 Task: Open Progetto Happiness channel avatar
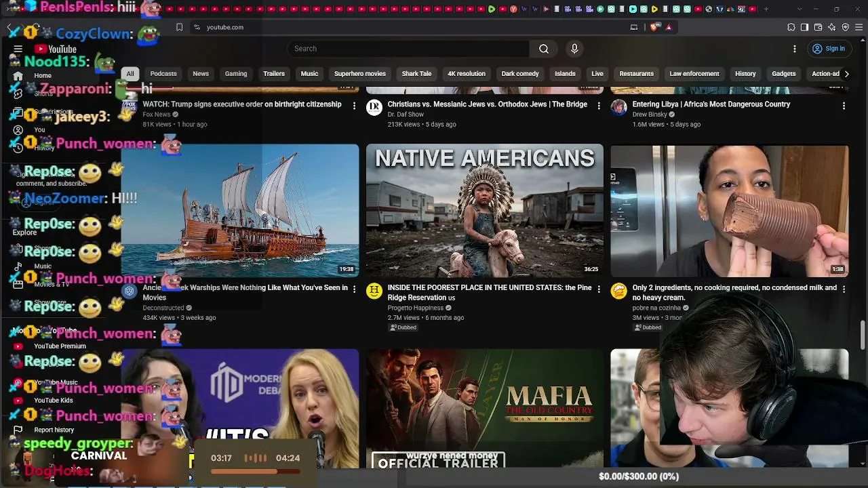tap(374, 291)
